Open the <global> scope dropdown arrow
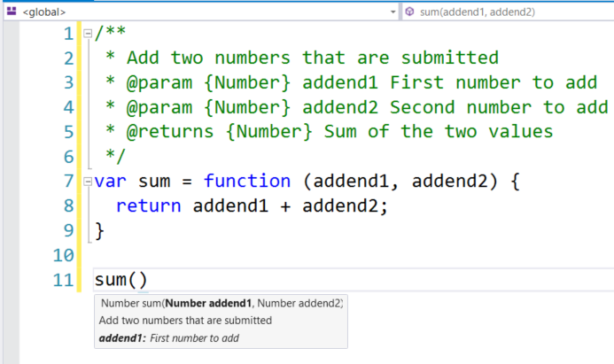Image resolution: width=614 pixels, height=364 pixels. click(x=392, y=12)
